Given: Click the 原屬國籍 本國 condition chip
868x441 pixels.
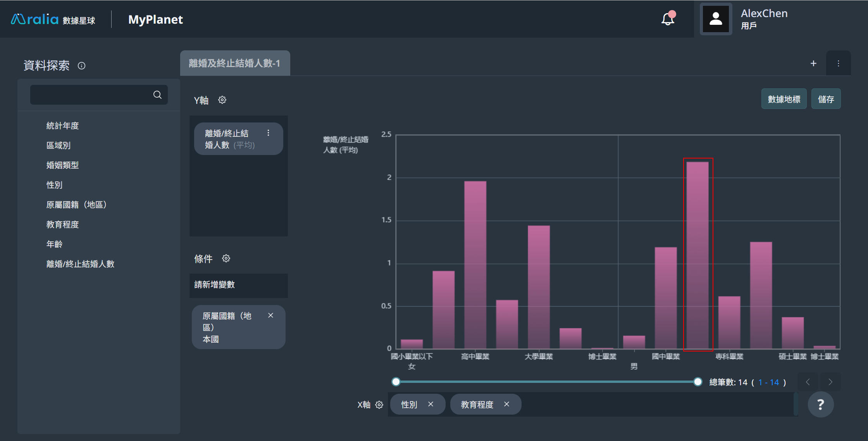Looking at the screenshot, I should 239,327.
